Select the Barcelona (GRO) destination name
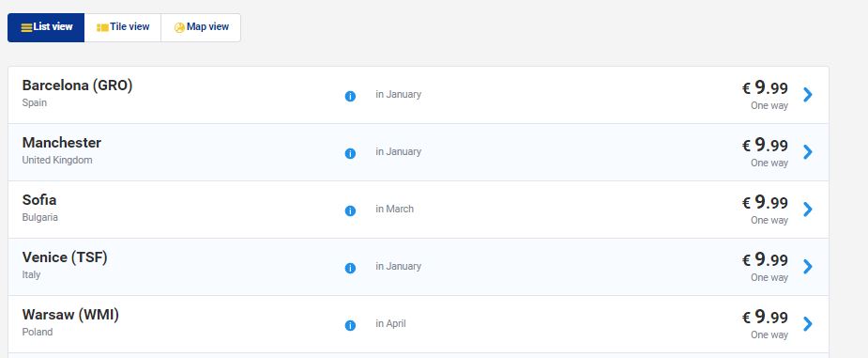Screen dimensions: 868x358 tap(78, 86)
